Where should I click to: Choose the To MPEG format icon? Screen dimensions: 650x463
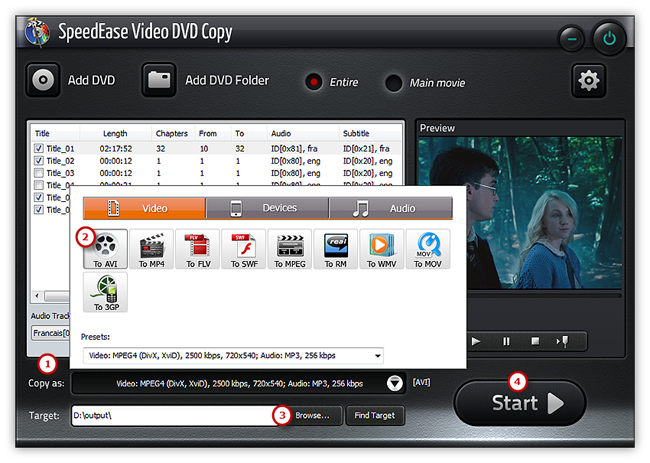pyautogui.click(x=290, y=249)
